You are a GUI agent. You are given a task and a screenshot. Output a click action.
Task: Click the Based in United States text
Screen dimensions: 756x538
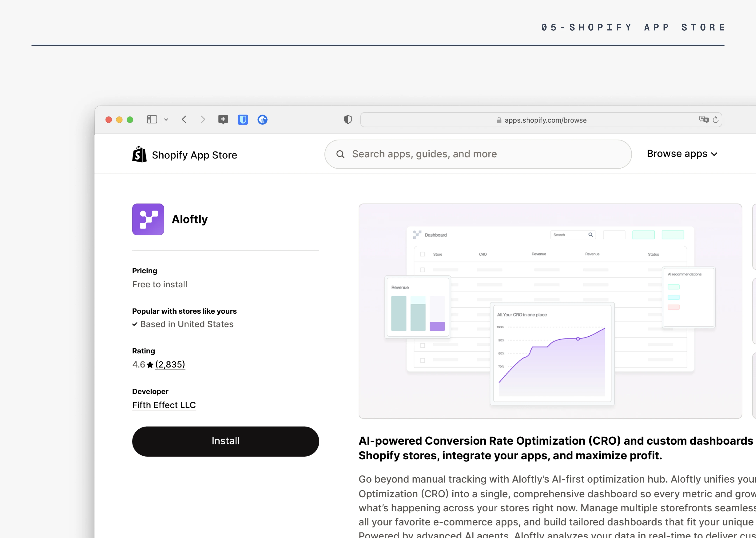click(x=187, y=324)
